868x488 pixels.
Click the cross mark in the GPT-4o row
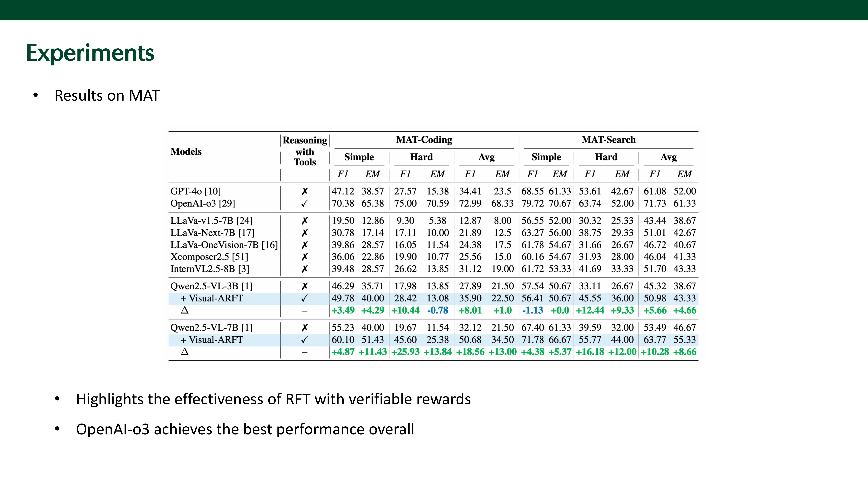(x=305, y=191)
